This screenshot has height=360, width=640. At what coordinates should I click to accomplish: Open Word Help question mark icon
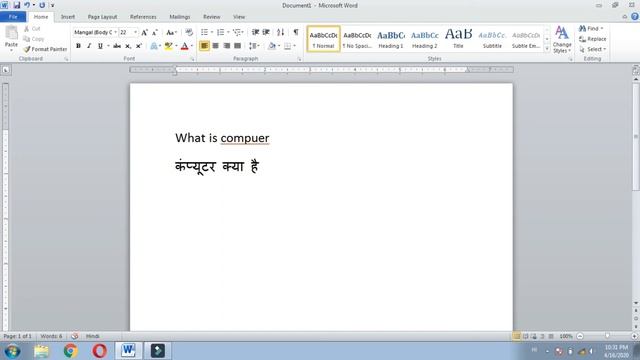(x=635, y=17)
